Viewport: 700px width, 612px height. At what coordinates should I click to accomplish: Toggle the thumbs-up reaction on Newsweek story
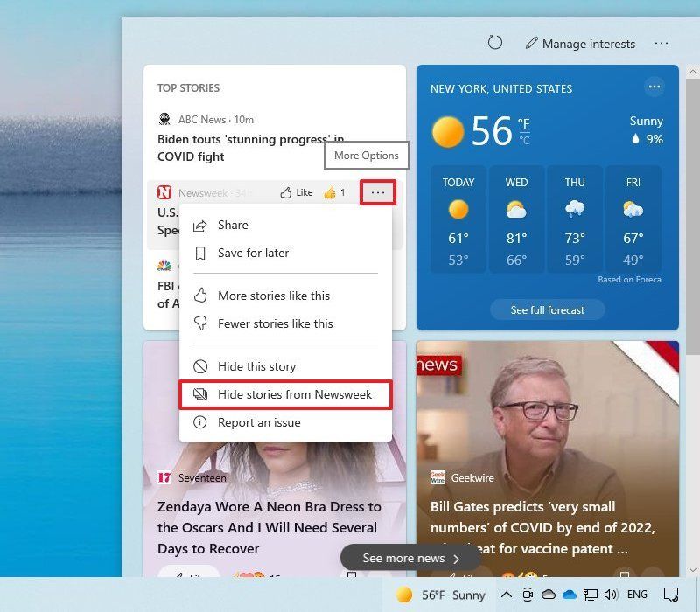click(328, 192)
